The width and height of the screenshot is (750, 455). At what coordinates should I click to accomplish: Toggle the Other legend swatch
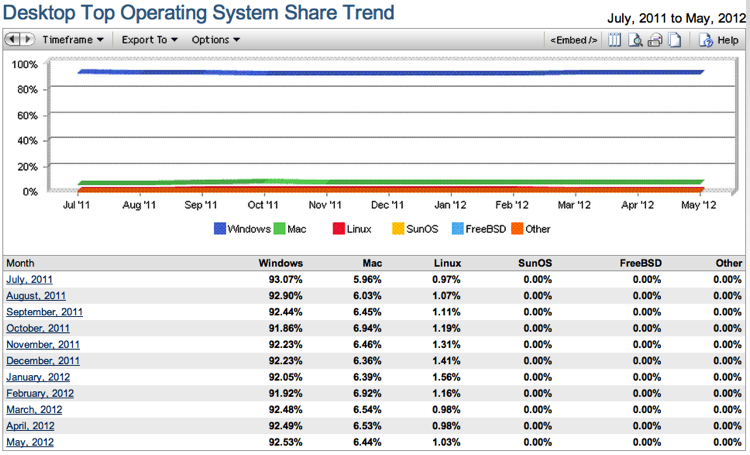tap(517, 229)
